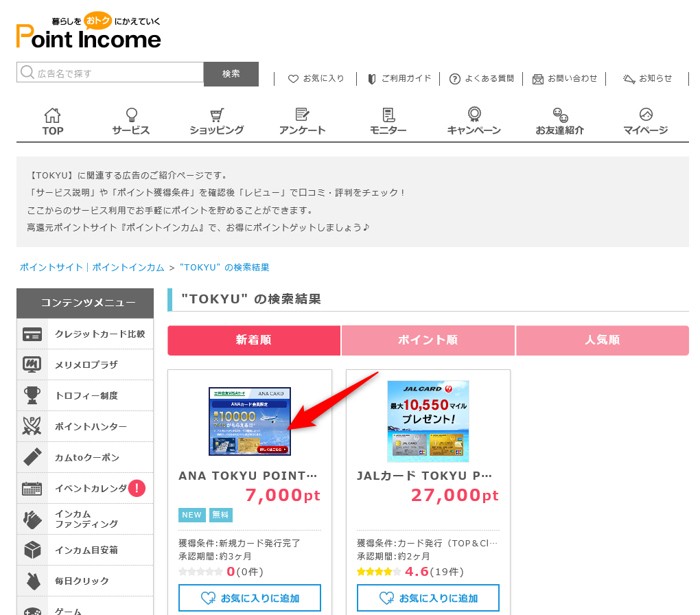Viewport: 700px width, 615px height.
Task: Open the "TOKYU" の検索結果 breadcrumb link
Action: point(224,267)
